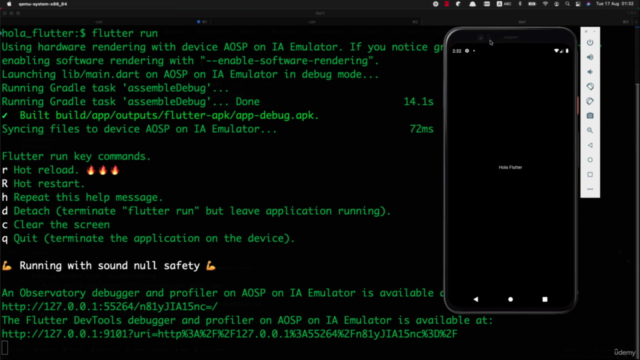Viewport: 640px width, 360px height.
Task: Click the emulator power button icon
Action: click(590, 42)
